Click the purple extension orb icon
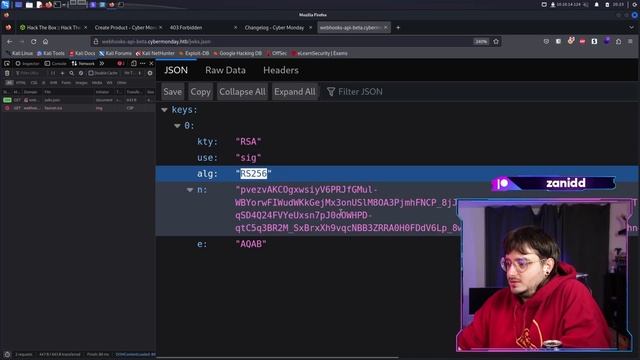Viewport: 640px width, 360px height. click(607, 41)
